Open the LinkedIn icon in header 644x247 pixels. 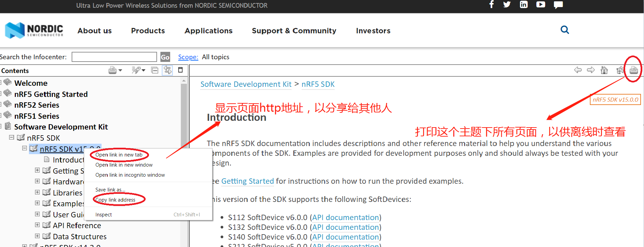524,4
